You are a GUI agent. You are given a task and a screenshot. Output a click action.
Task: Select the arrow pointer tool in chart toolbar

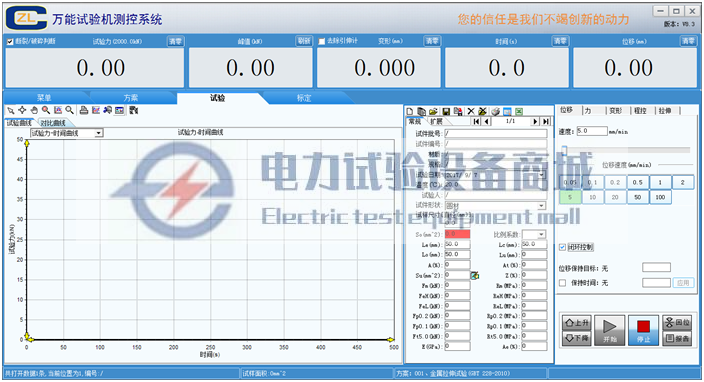pyautogui.click(x=11, y=110)
